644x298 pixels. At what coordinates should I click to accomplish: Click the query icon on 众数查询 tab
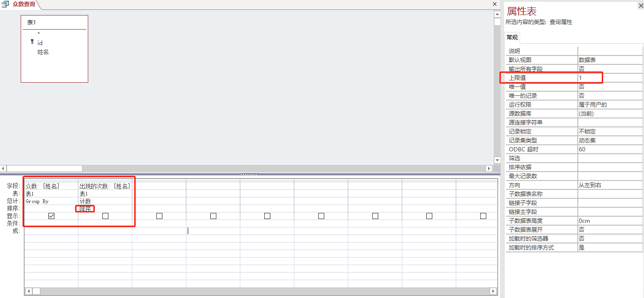(6, 4)
